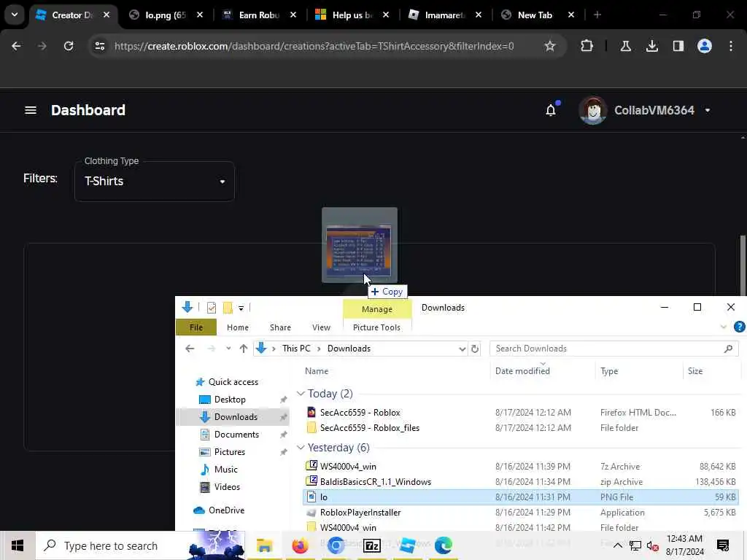
Task: View site information icon in address bar
Action: coord(99,46)
